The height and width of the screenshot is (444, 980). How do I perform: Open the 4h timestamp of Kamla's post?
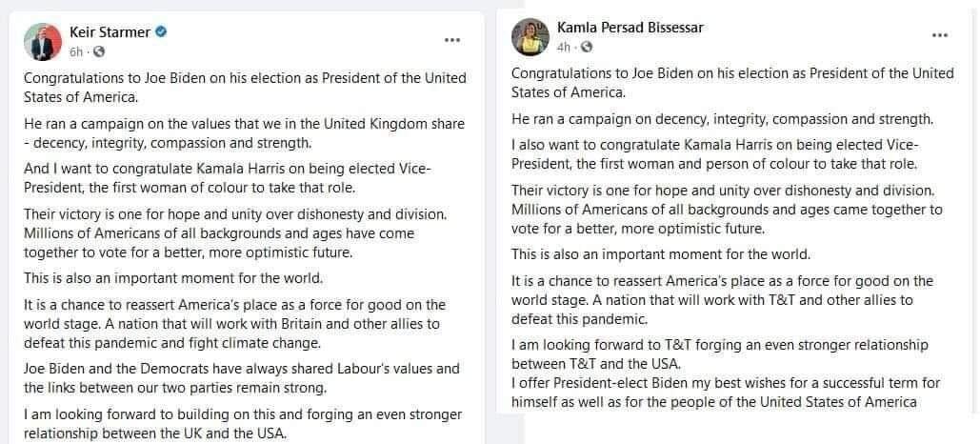click(x=563, y=48)
